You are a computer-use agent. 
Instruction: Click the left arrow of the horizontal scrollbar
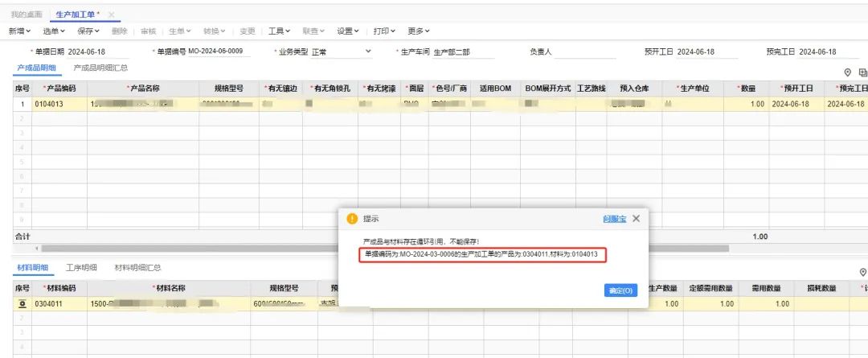tap(35, 249)
